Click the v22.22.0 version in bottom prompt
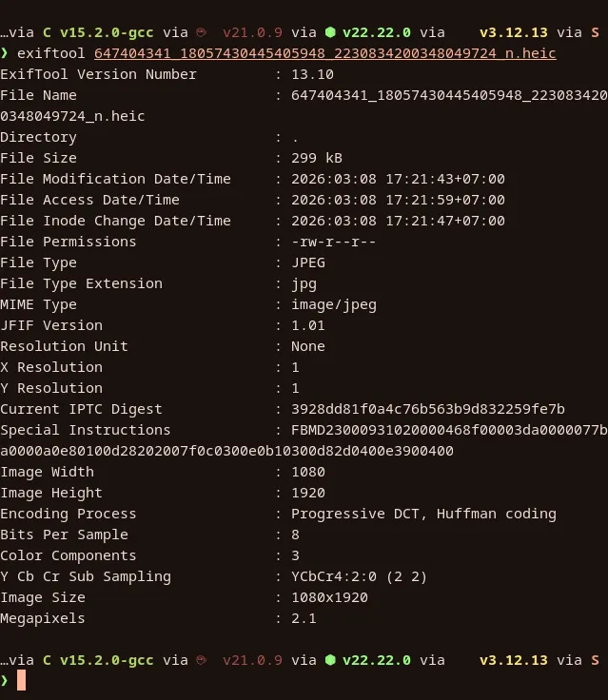The image size is (608, 700). pyautogui.click(x=377, y=660)
